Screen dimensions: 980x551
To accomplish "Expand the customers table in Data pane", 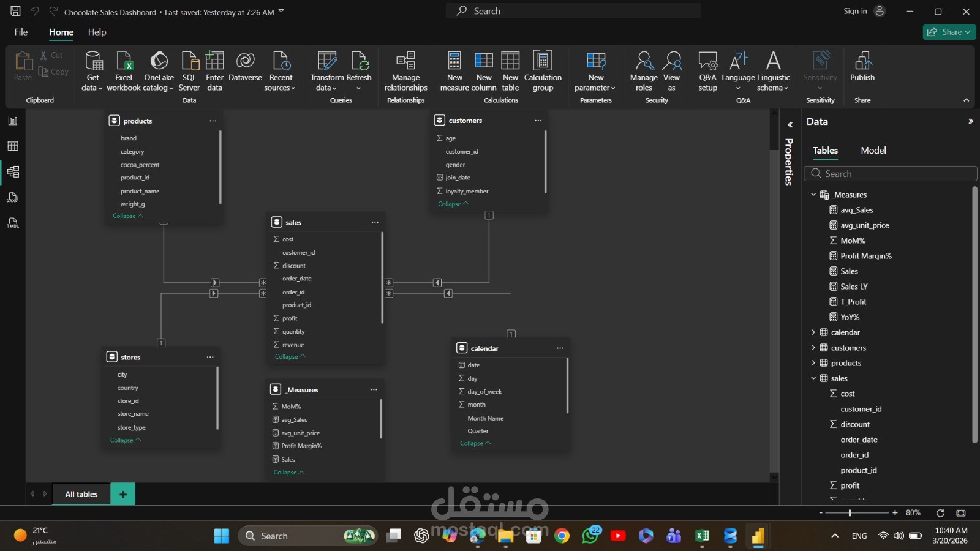I will (813, 348).
